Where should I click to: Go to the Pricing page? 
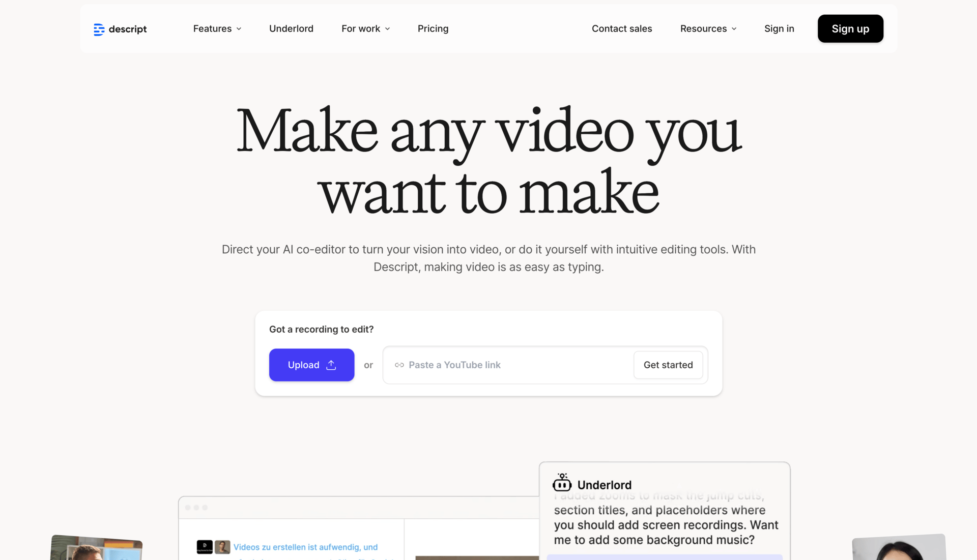[433, 28]
